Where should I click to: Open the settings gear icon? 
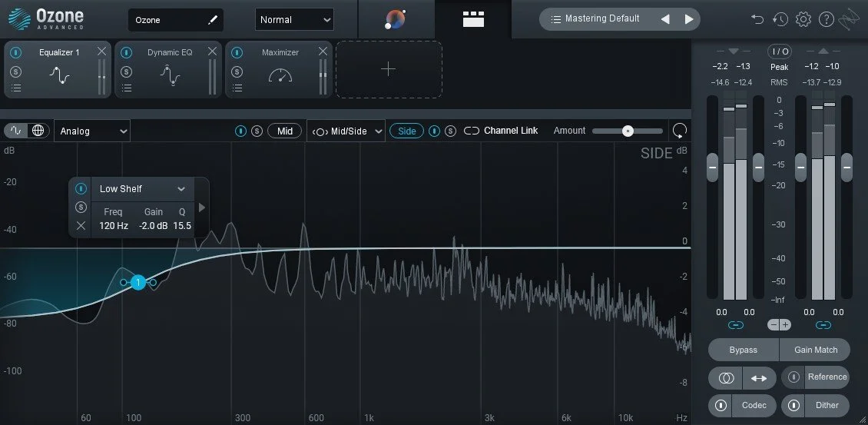click(803, 19)
